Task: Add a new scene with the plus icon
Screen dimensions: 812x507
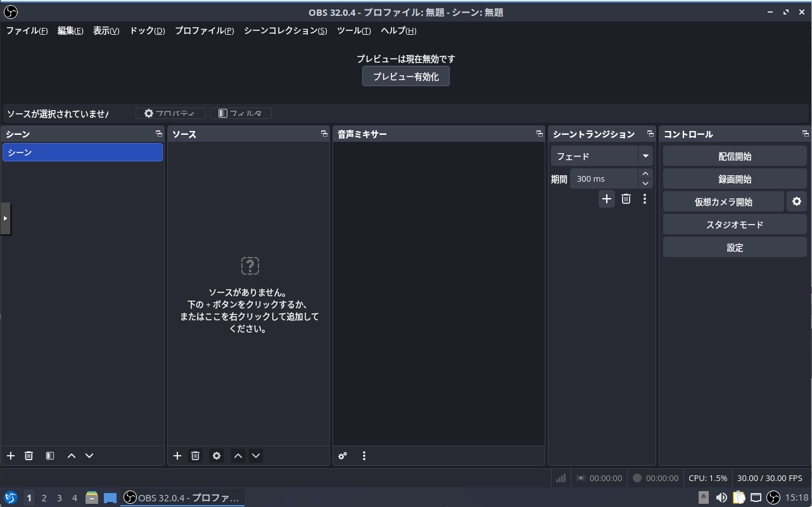Action: tap(10, 456)
